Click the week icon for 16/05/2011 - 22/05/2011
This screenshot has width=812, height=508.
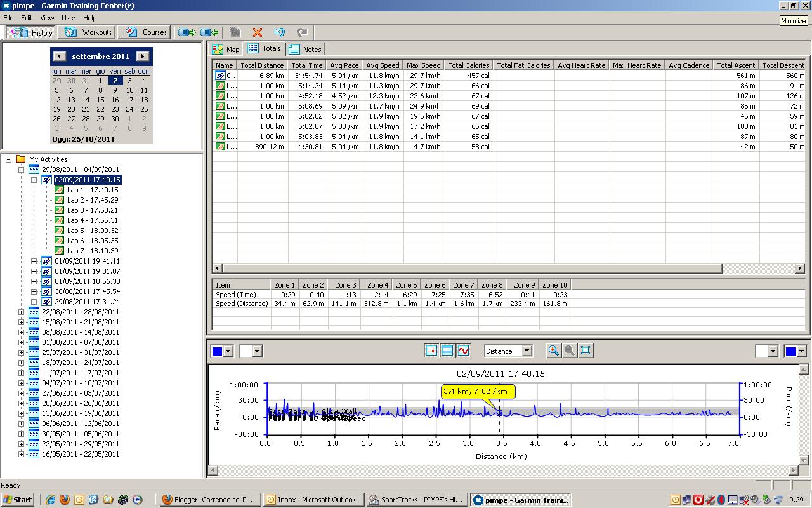coord(34,454)
